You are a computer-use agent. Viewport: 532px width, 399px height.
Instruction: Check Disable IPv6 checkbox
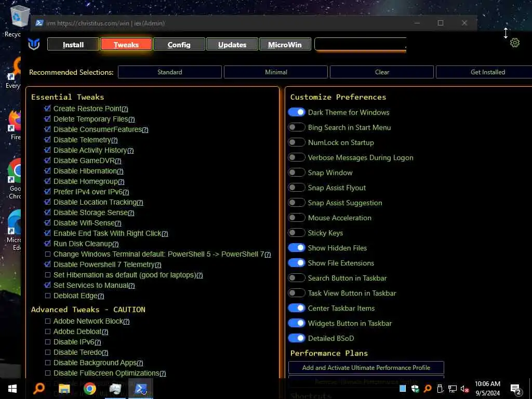(47, 342)
